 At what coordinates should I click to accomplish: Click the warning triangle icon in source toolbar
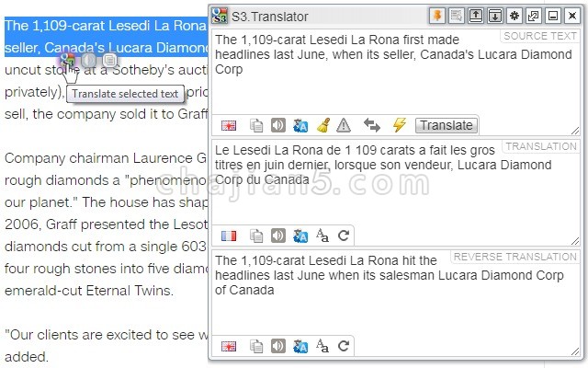click(344, 125)
